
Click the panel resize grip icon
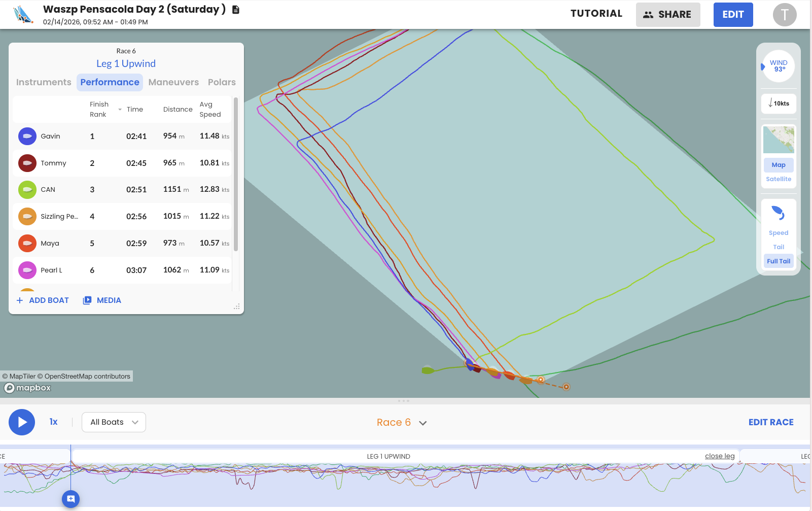click(236, 306)
